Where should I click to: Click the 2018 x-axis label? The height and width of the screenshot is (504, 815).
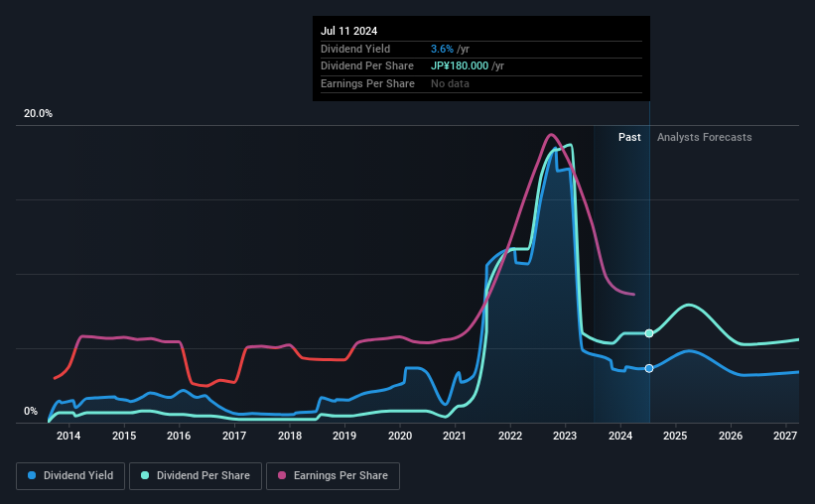point(290,436)
